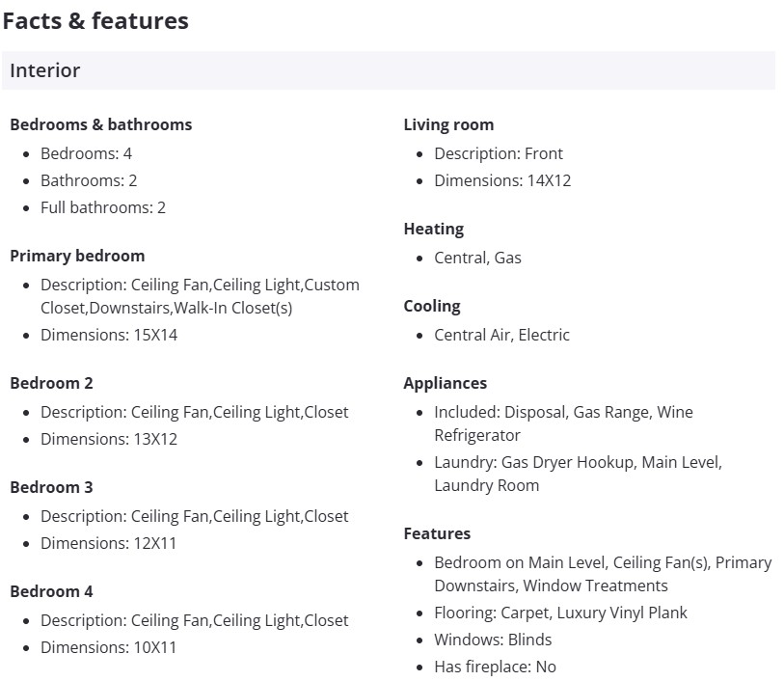The height and width of the screenshot is (681, 784).
Task: Click the Bedroom 3 subheading
Action: point(51,487)
